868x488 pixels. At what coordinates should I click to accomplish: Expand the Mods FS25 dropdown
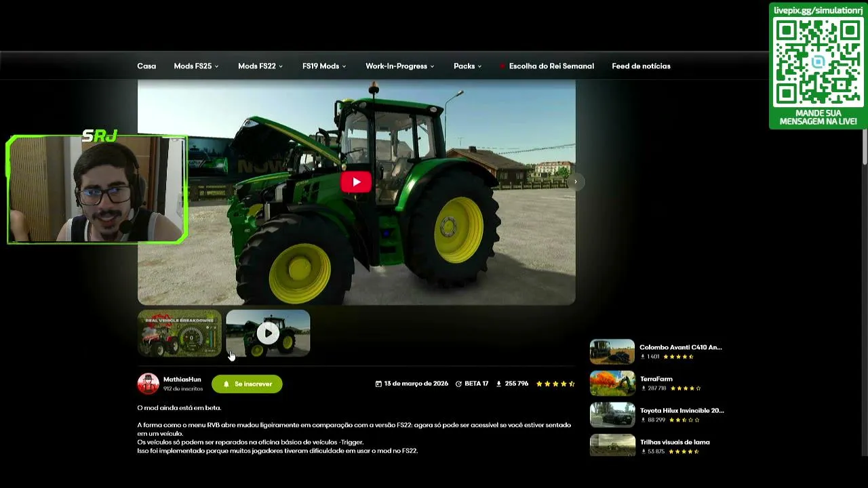196,66
